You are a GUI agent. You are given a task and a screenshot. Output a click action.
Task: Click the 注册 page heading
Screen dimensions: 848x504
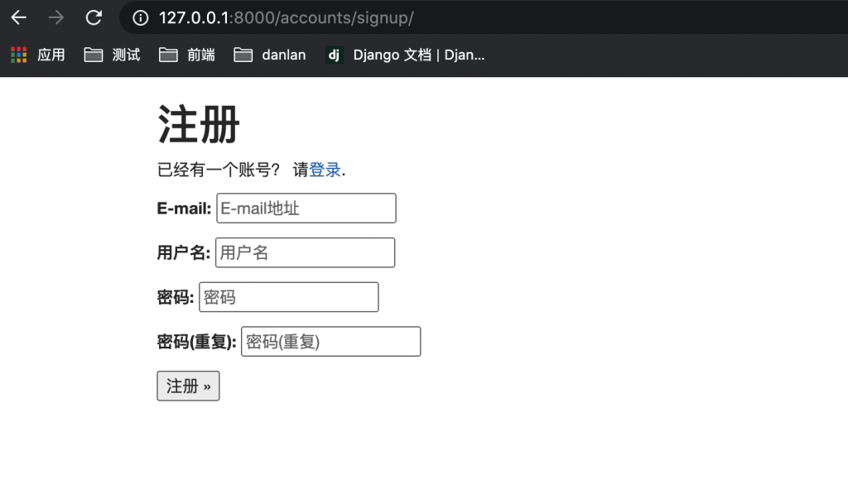pos(199,125)
